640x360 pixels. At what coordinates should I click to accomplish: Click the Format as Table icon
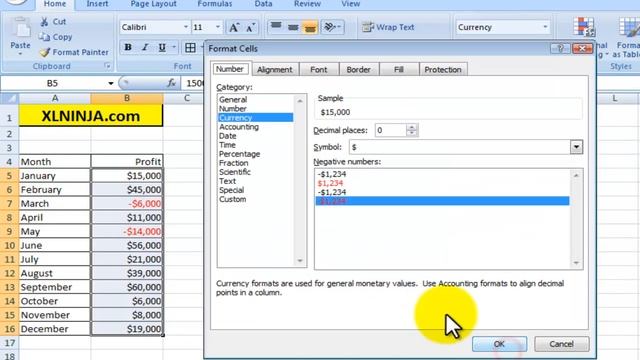629,27
